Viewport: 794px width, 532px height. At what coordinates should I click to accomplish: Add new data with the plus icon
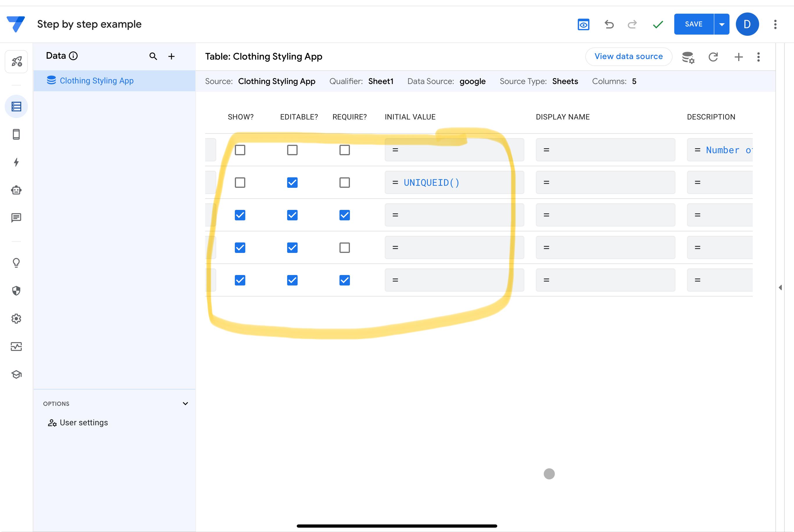172,56
